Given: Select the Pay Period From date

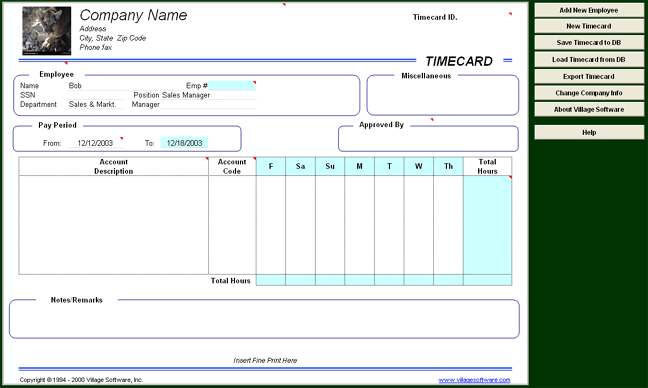Looking at the screenshot, I should [x=95, y=143].
